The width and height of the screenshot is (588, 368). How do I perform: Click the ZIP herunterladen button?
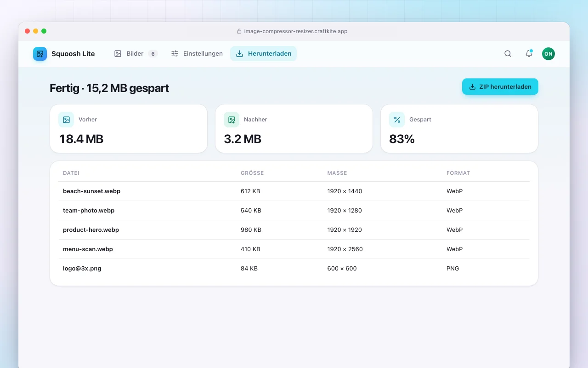click(x=500, y=86)
